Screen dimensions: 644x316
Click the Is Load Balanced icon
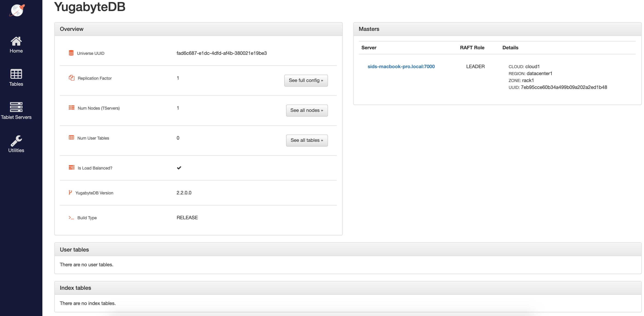(71, 167)
